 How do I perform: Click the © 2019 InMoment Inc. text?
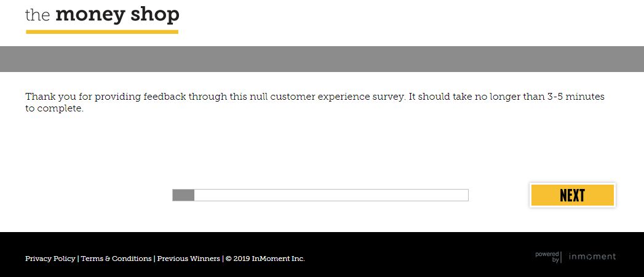coord(265,259)
